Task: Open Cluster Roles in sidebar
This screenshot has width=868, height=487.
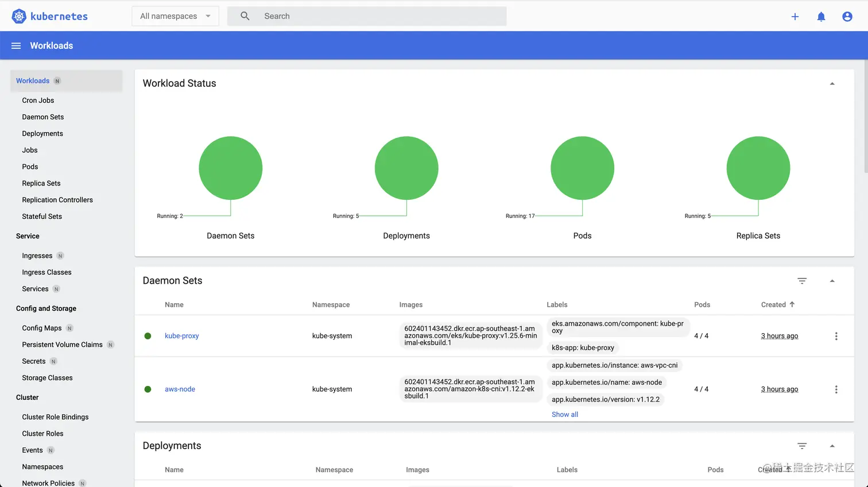Action: click(x=42, y=434)
